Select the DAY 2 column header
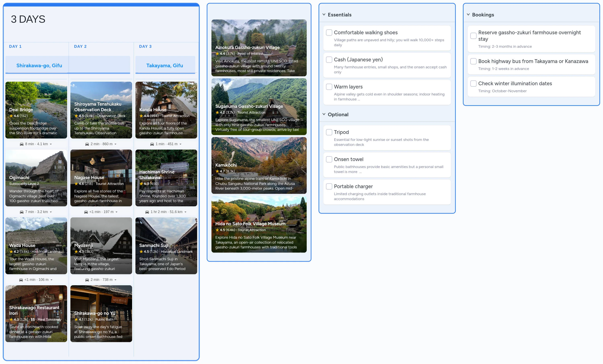Viewport: 603px width, 364px height. coord(80,46)
